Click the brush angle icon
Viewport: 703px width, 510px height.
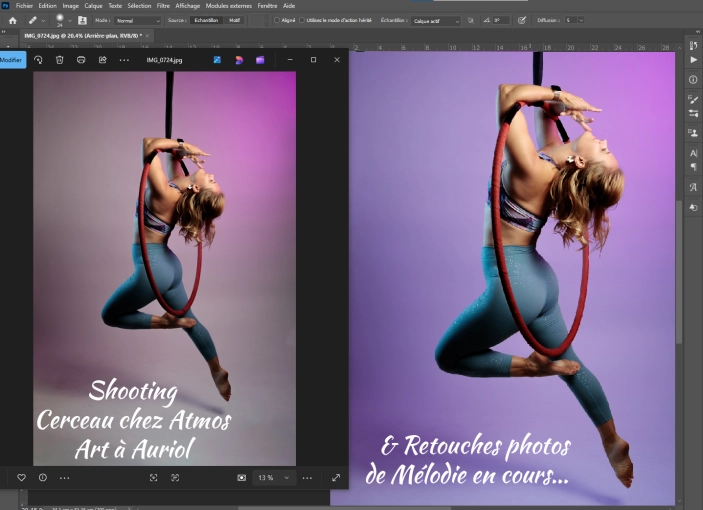point(486,21)
